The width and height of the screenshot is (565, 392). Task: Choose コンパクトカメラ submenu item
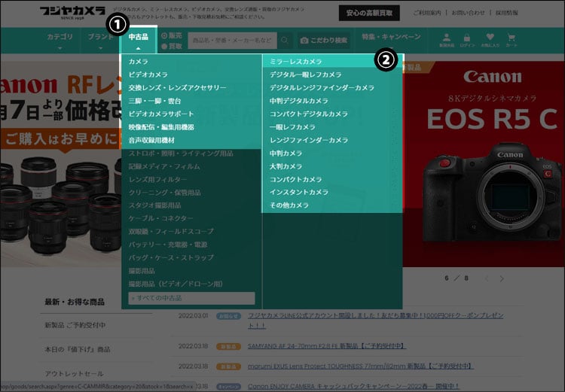[x=295, y=179]
